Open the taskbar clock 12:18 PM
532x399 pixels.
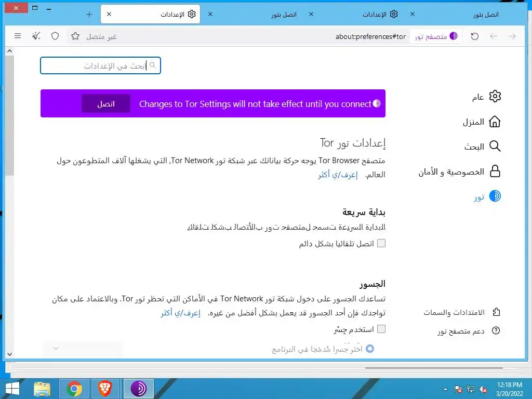coord(509,389)
